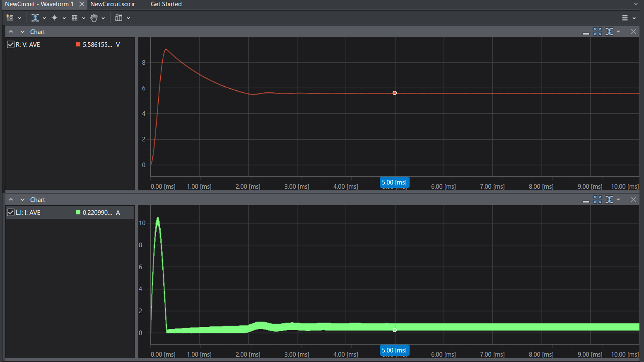
Task: Auto-fit vertical range of the top chart
Action: (x=609, y=32)
